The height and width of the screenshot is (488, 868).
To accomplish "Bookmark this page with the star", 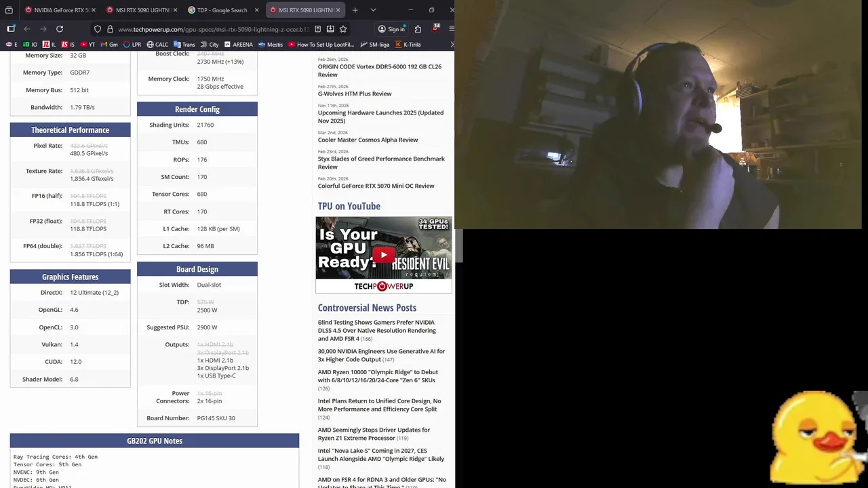I will click(x=343, y=29).
